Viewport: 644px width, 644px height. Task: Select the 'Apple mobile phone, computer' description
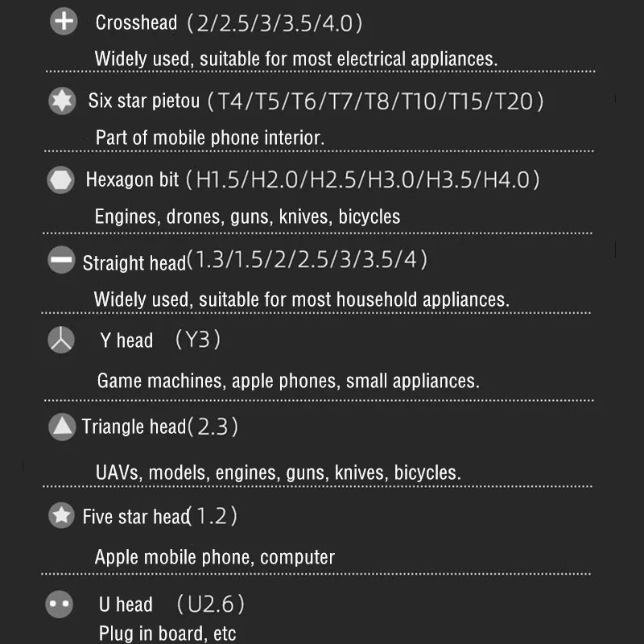tap(214, 556)
